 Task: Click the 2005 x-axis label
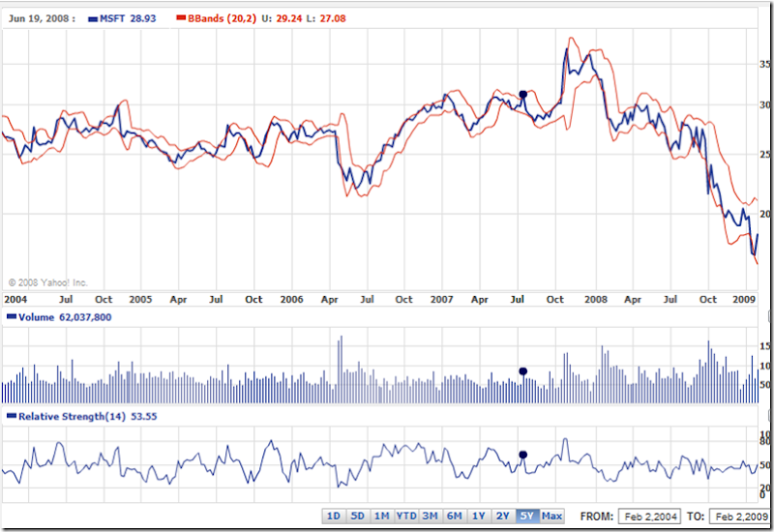(140, 300)
